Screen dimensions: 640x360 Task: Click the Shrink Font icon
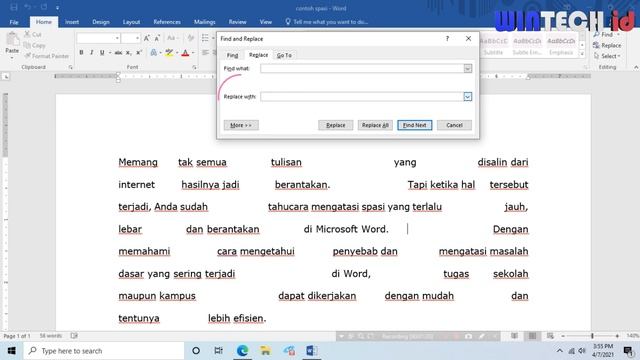(x=157, y=38)
